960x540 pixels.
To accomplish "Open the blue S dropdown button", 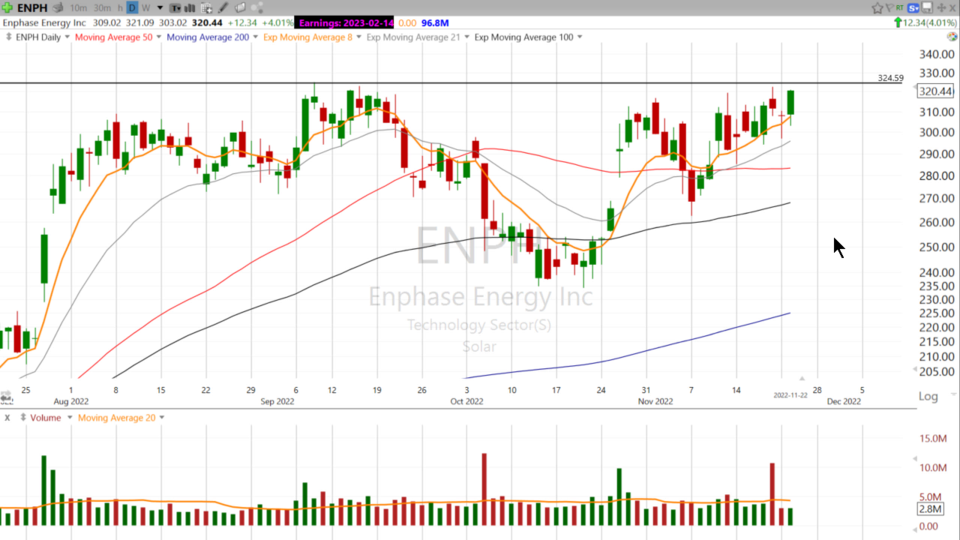I will point(913,8).
